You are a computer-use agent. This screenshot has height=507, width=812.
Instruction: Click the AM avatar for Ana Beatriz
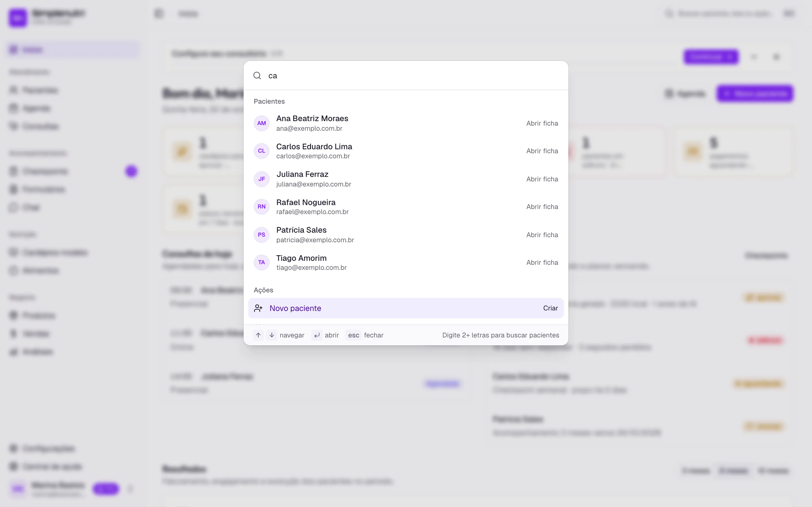261,123
